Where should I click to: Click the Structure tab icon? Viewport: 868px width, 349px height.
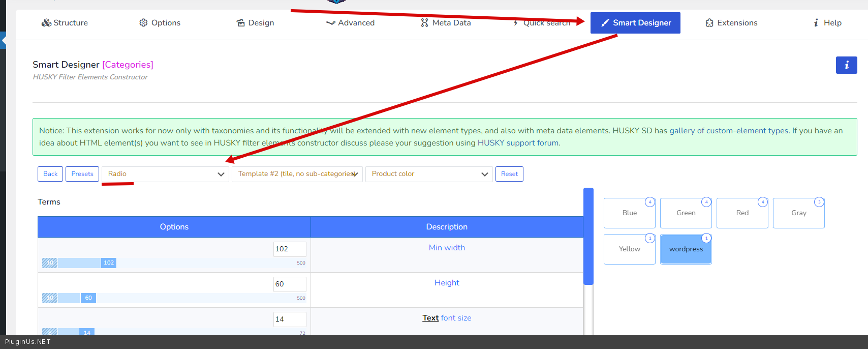click(46, 23)
